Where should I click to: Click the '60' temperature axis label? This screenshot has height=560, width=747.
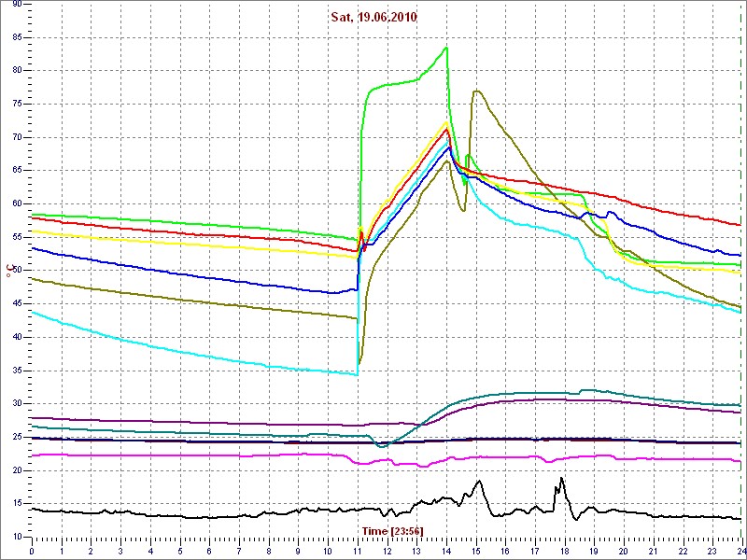tap(16, 203)
